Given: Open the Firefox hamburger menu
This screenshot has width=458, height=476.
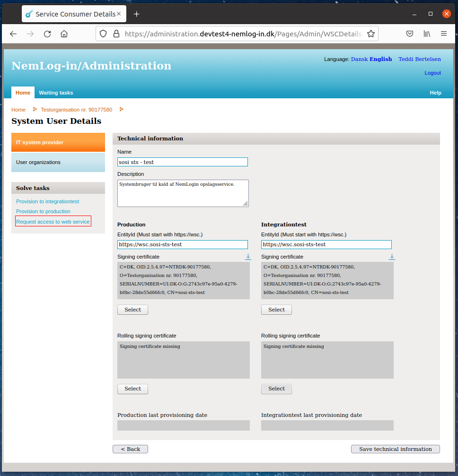Looking at the screenshot, I should coord(444,34).
